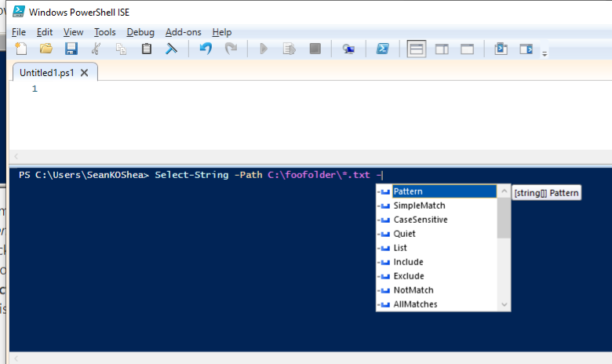The height and width of the screenshot is (364, 612).
Task: Run Selection toolbar icon
Action: tap(290, 49)
